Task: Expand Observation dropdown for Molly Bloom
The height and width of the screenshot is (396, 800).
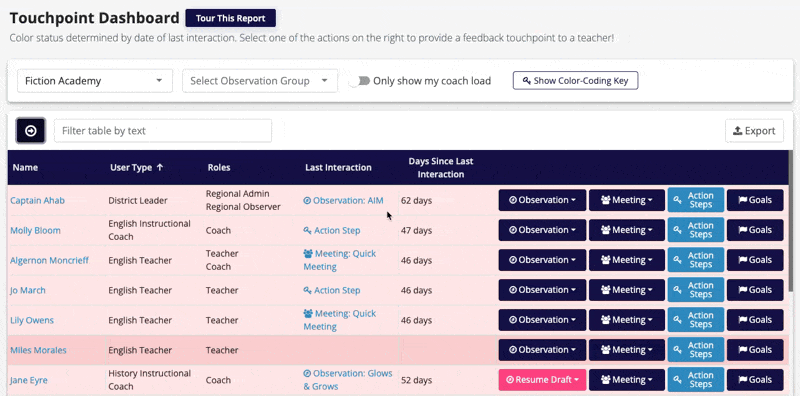Action: pos(542,230)
